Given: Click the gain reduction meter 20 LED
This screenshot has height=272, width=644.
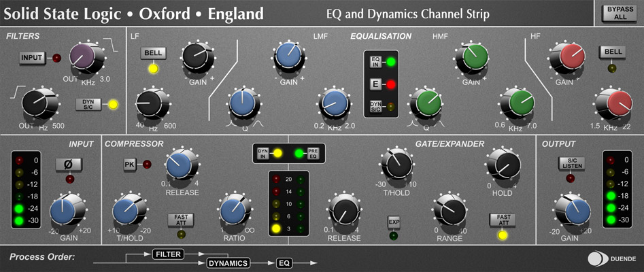Looking at the screenshot, I should pyautogui.click(x=275, y=179).
